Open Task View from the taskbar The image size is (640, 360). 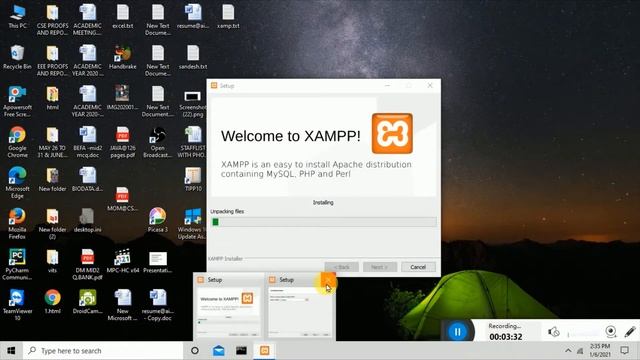(195, 351)
